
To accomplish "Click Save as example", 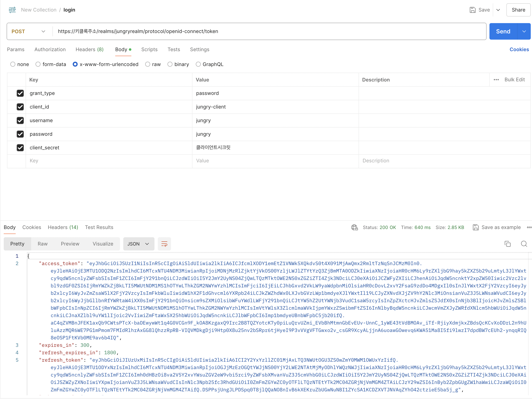I will (x=501, y=228).
